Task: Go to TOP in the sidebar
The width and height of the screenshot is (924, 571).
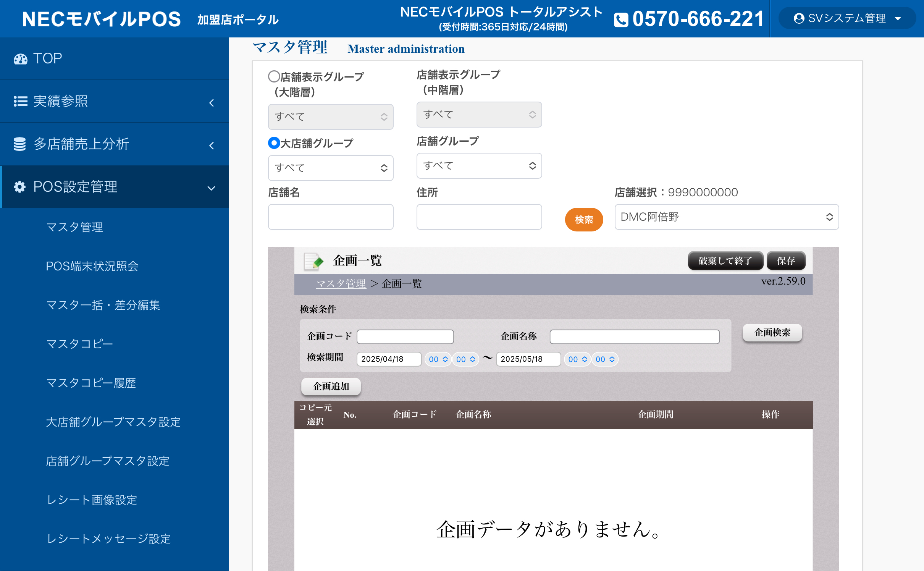Action: coord(115,58)
